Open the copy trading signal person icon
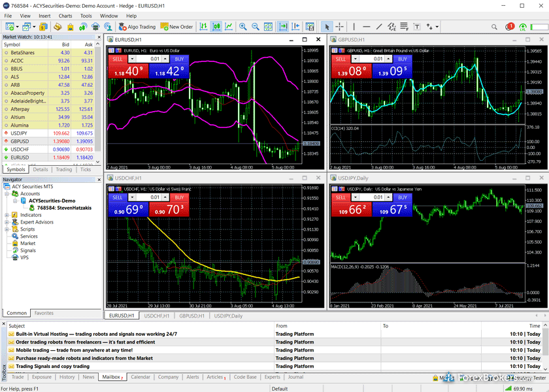Screen dimensions: 549x392 click(108, 27)
